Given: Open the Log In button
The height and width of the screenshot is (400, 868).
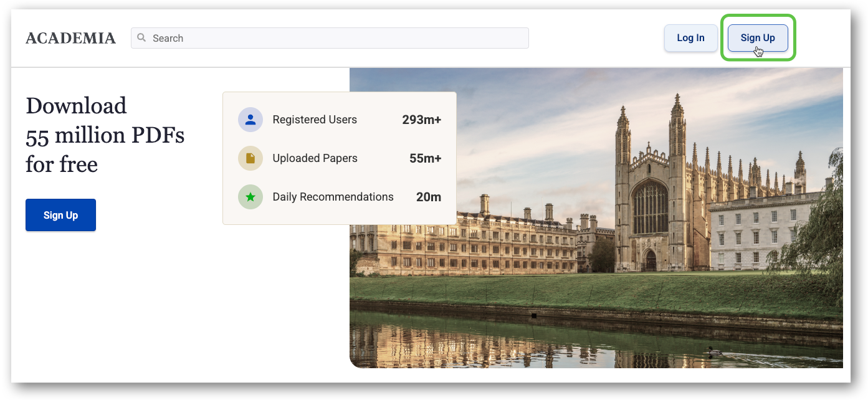Looking at the screenshot, I should 690,38.
